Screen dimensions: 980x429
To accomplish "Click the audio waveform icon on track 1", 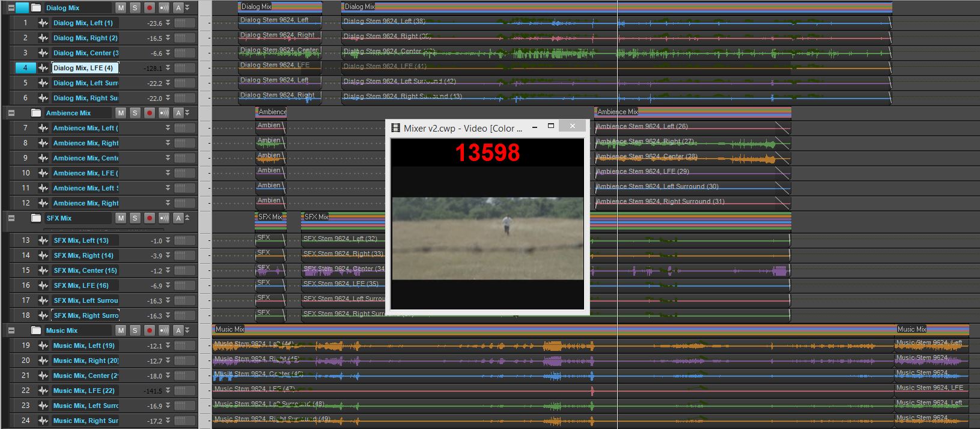I will point(43,23).
